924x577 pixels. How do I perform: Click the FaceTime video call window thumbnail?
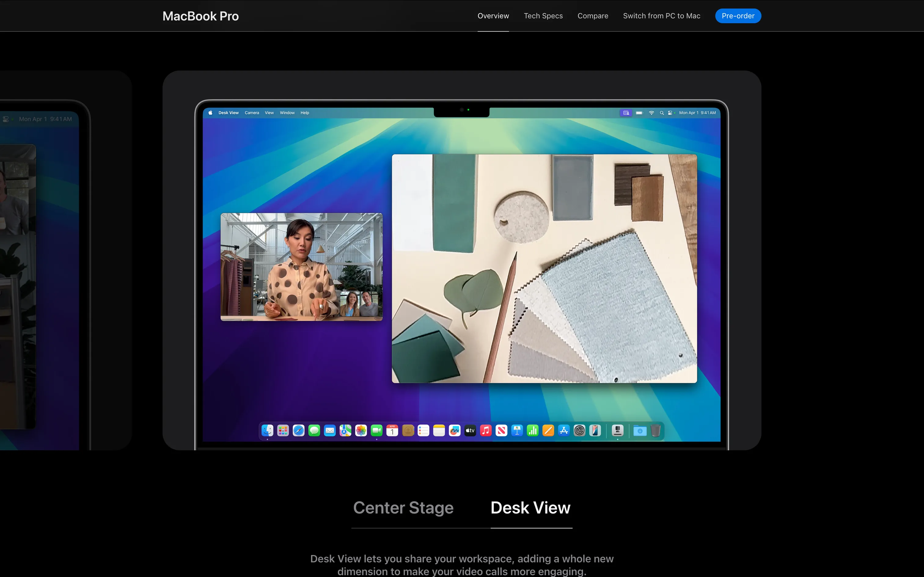[x=301, y=267]
